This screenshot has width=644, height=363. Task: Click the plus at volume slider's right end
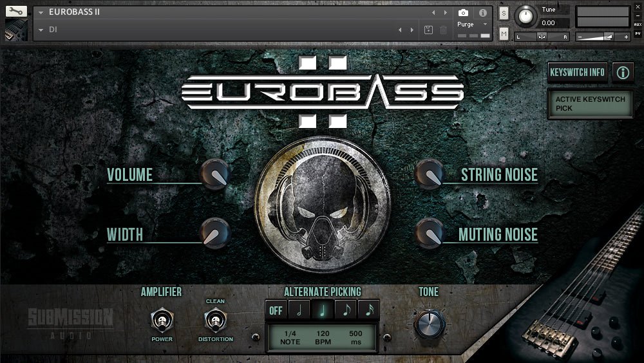(626, 37)
